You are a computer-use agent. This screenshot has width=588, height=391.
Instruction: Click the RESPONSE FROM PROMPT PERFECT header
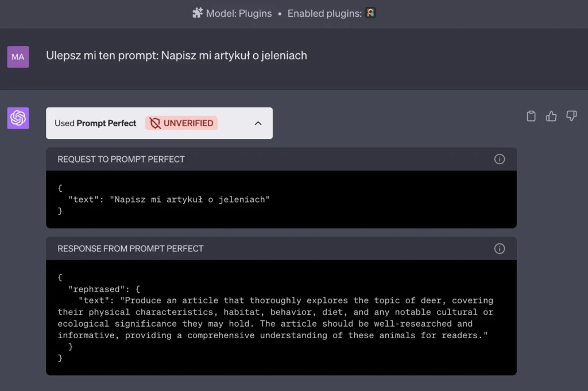[x=130, y=249]
